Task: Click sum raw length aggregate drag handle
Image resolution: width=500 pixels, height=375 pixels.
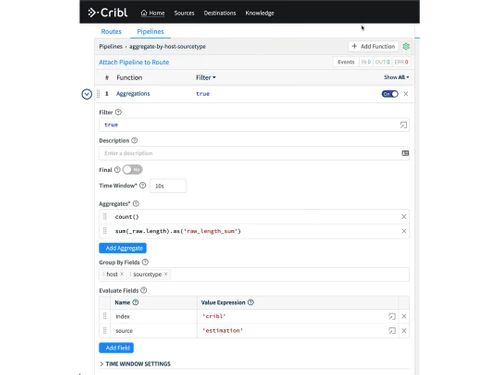Action: tap(105, 231)
